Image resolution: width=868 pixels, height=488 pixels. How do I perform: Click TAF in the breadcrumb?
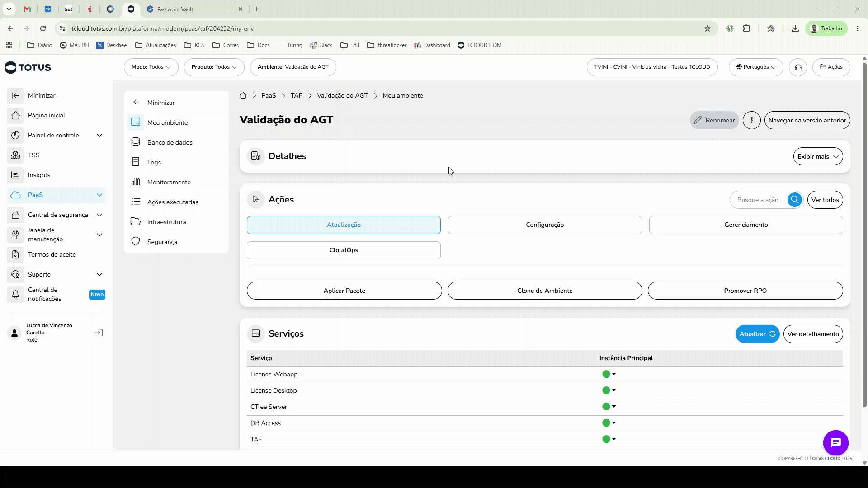coord(297,95)
